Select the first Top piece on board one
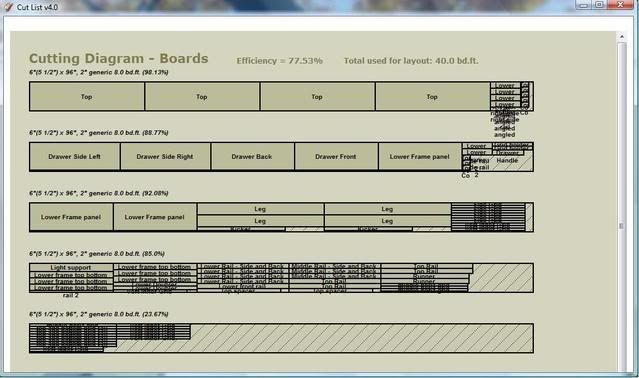The image size is (639, 378). pyautogui.click(x=87, y=96)
